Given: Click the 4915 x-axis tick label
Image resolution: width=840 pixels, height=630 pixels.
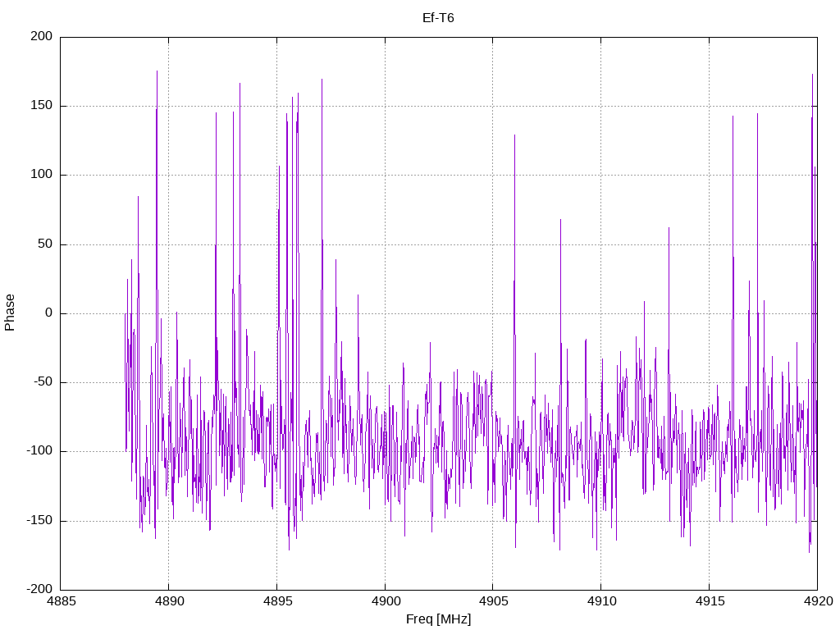Looking at the screenshot, I should point(710,601).
